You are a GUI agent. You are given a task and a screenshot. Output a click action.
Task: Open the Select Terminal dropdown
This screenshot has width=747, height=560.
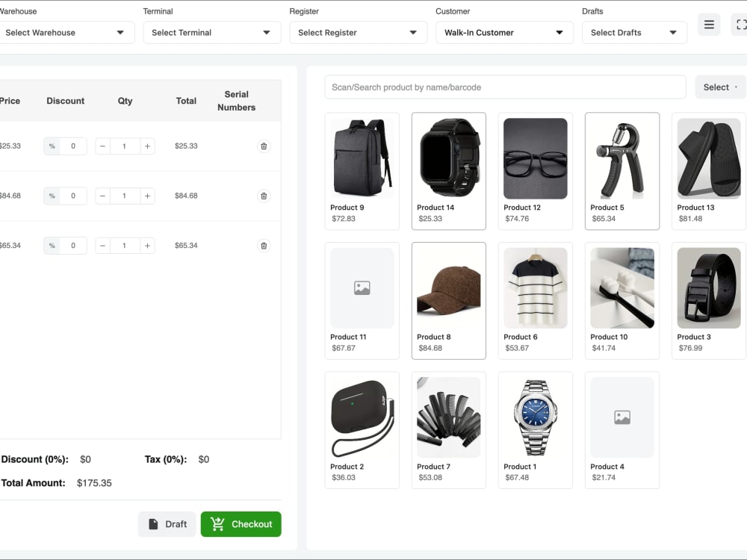pos(212,32)
